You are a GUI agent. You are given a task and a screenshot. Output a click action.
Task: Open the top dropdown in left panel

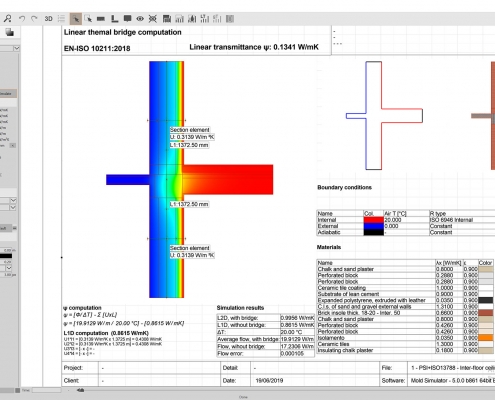pyautogui.click(x=16, y=48)
